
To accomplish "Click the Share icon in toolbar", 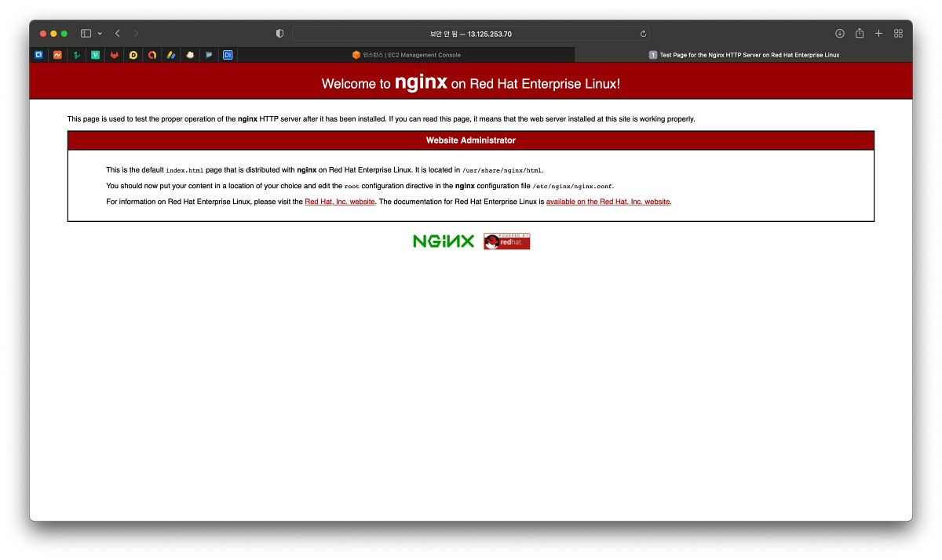I will coord(860,34).
